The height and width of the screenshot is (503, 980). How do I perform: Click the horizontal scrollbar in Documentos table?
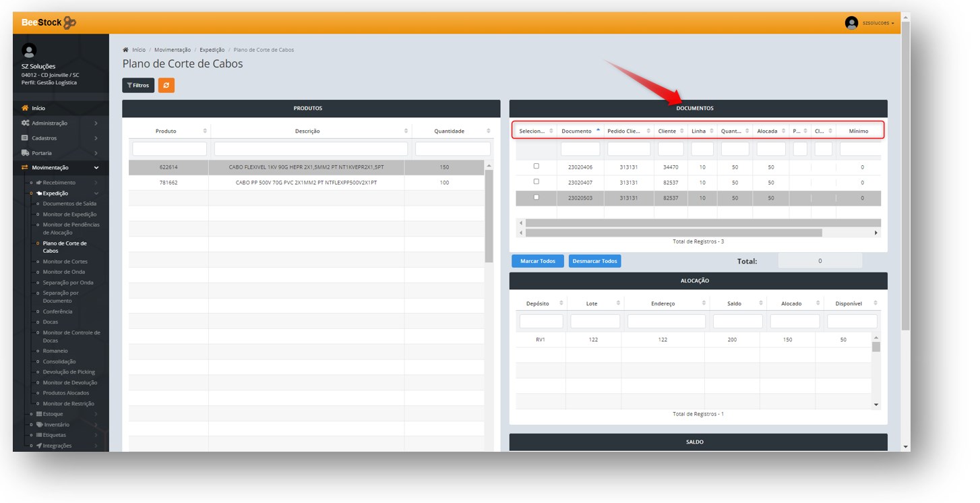click(x=674, y=233)
